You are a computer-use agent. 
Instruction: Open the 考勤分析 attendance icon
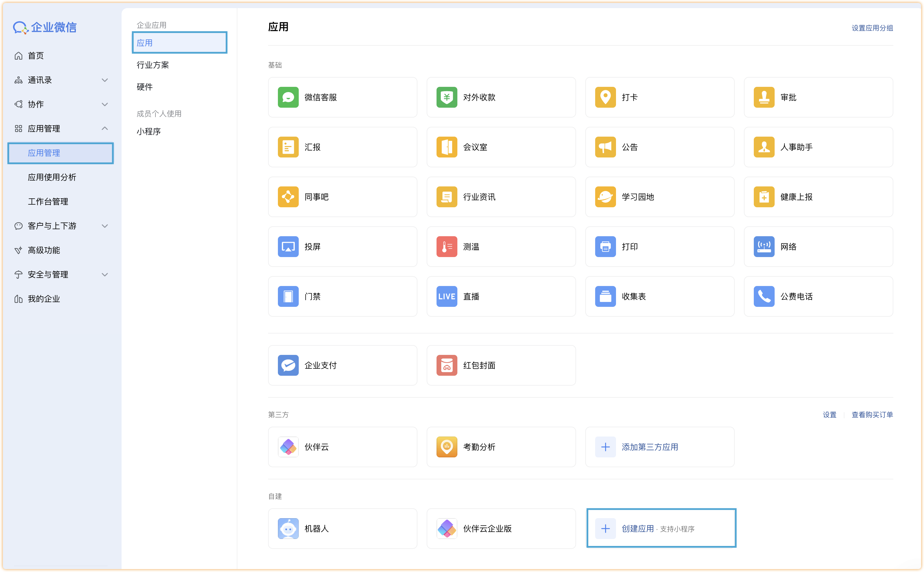point(447,447)
